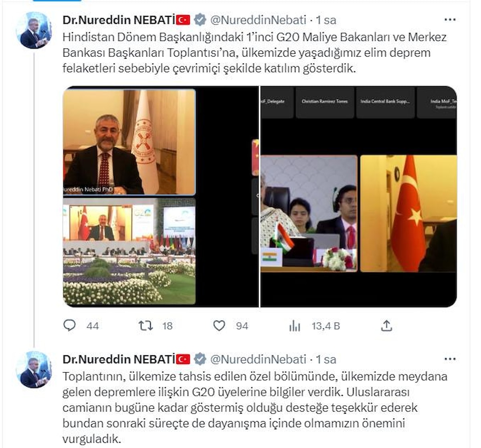The image size is (481, 448).
Task: Click Dr.Nureddin NEBATİ name on second tweet
Action: click(x=119, y=359)
